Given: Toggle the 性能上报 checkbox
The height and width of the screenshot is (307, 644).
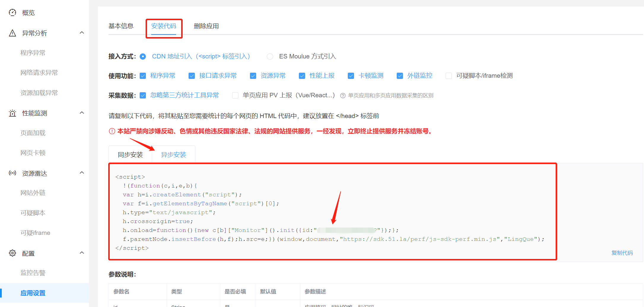Looking at the screenshot, I should (x=302, y=76).
